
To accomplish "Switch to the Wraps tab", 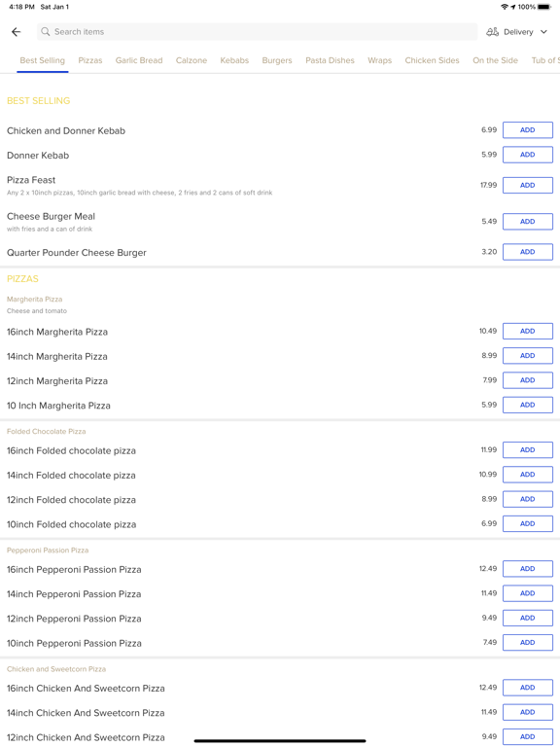I will (x=379, y=60).
